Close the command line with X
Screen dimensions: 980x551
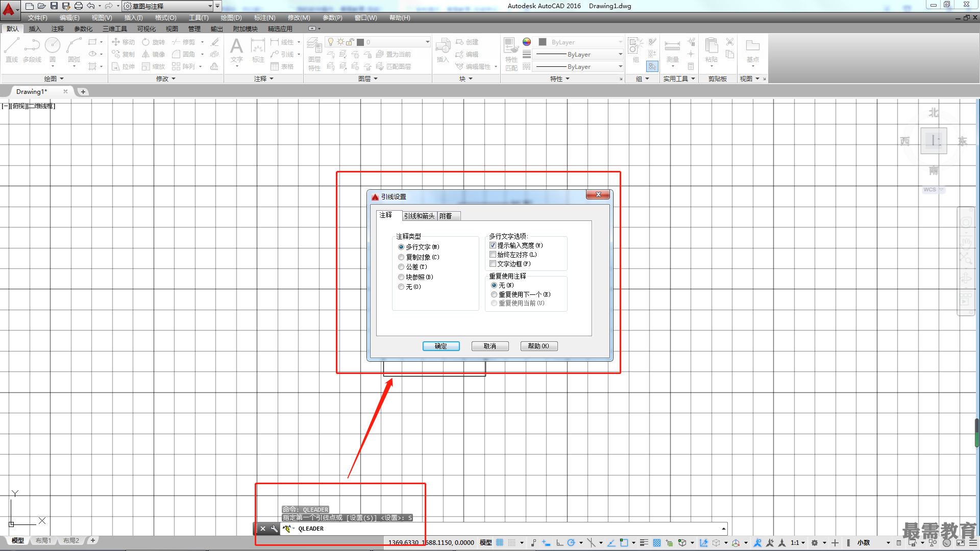pyautogui.click(x=263, y=529)
